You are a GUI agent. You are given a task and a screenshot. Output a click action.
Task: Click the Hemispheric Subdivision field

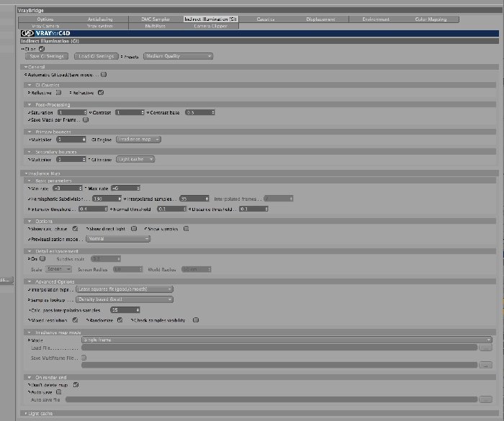[x=107, y=199]
